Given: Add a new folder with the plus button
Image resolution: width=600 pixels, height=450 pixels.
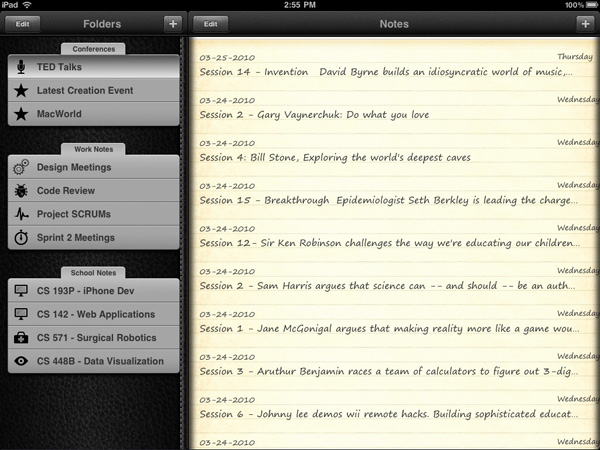Looking at the screenshot, I should [x=173, y=24].
